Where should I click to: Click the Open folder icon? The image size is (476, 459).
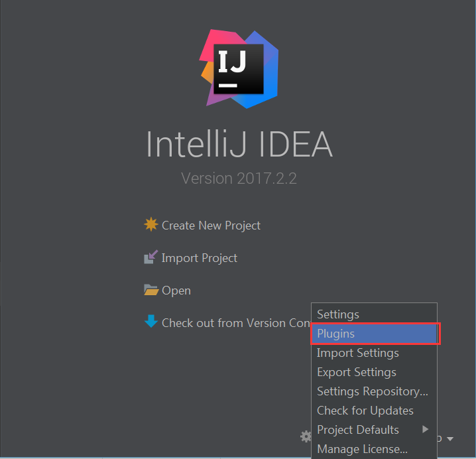click(x=151, y=290)
